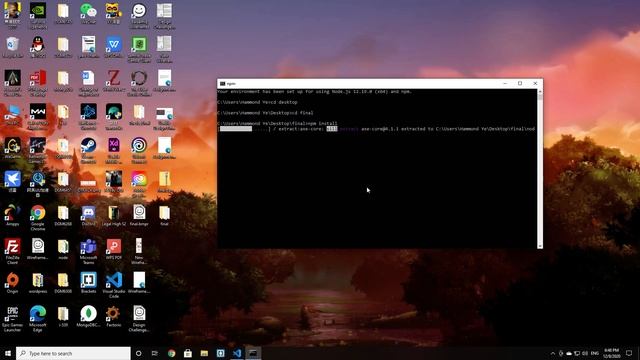Open the WPS PDF desktop shortcut
This screenshot has width=640, height=360.
coord(113,249)
